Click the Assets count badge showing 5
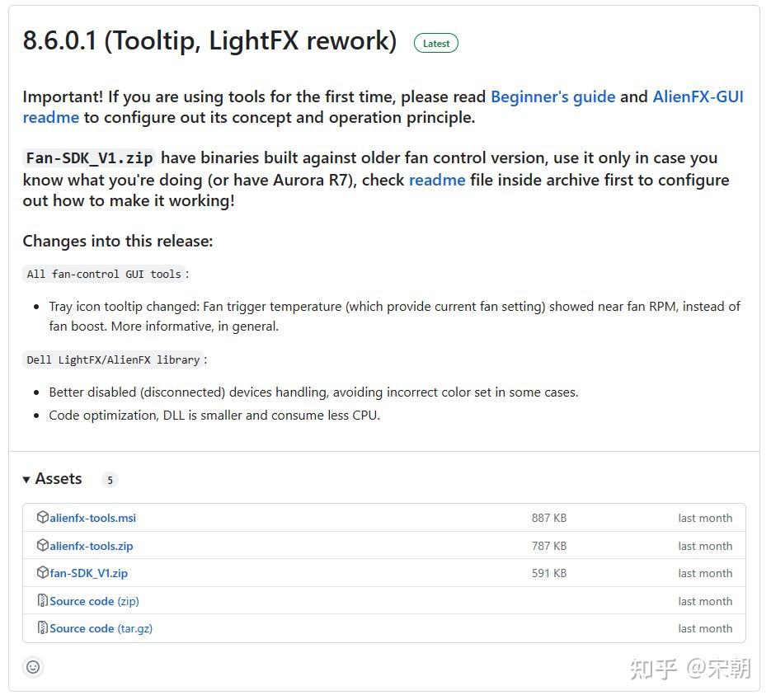 pos(110,480)
